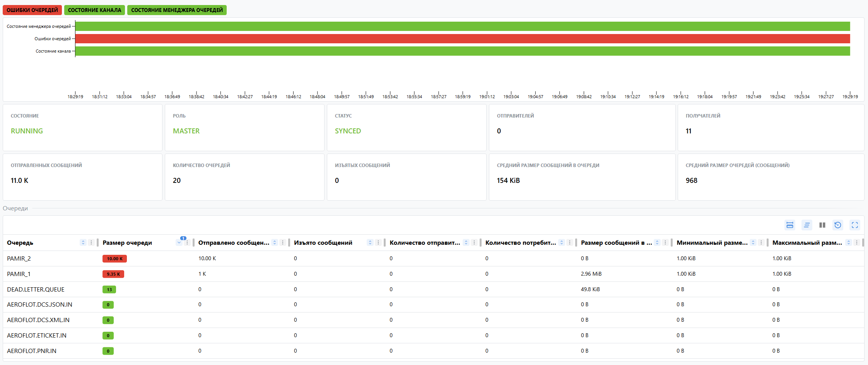Click the column width ruler icon
Image resolution: width=868 pixels, height=365 pixels.
[789, 225]
